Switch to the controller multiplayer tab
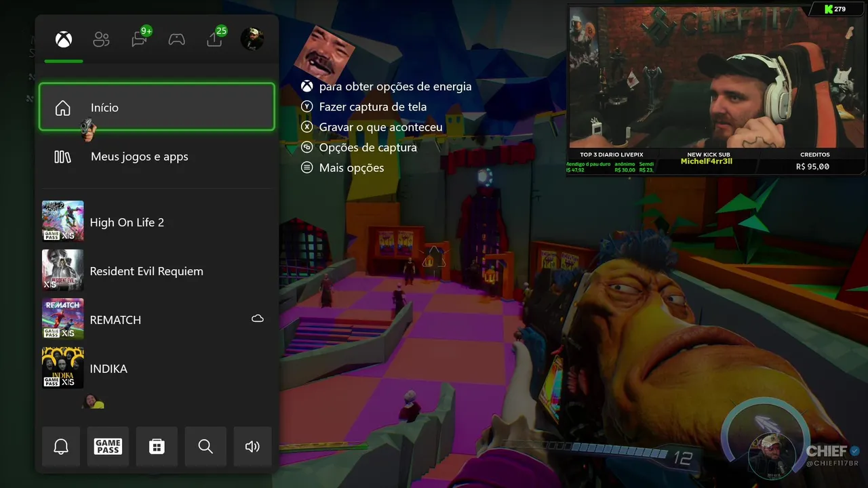The image size is (868, 488). [176, 39]
